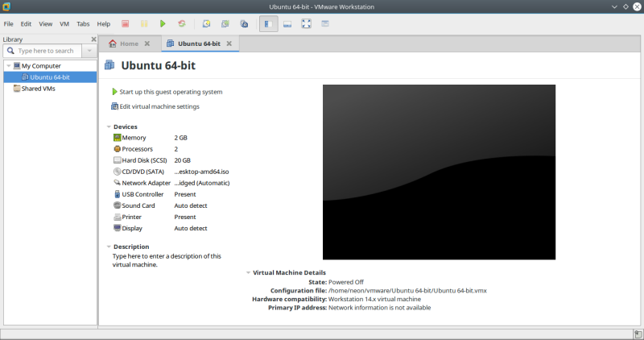This screenshot has width=644, height=340.
Task: Click the Restart guest toolbar icon
Action: [181, 24]
